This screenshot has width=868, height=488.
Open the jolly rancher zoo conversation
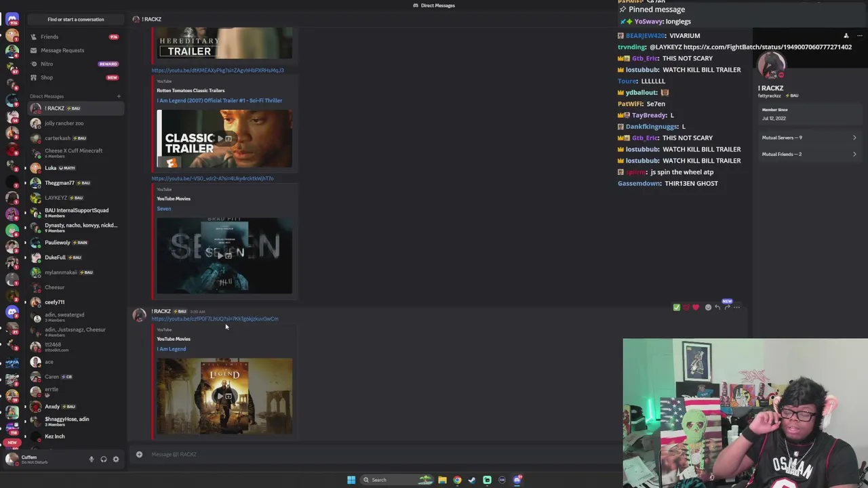76,123
